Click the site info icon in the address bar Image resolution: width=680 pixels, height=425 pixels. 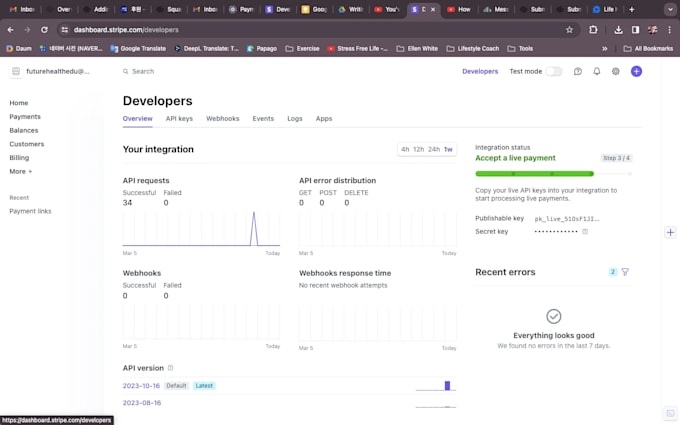point(65,30)
